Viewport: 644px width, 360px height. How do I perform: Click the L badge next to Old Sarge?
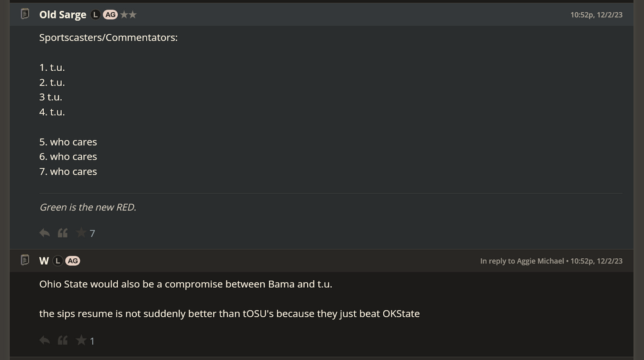pos(96,14)
